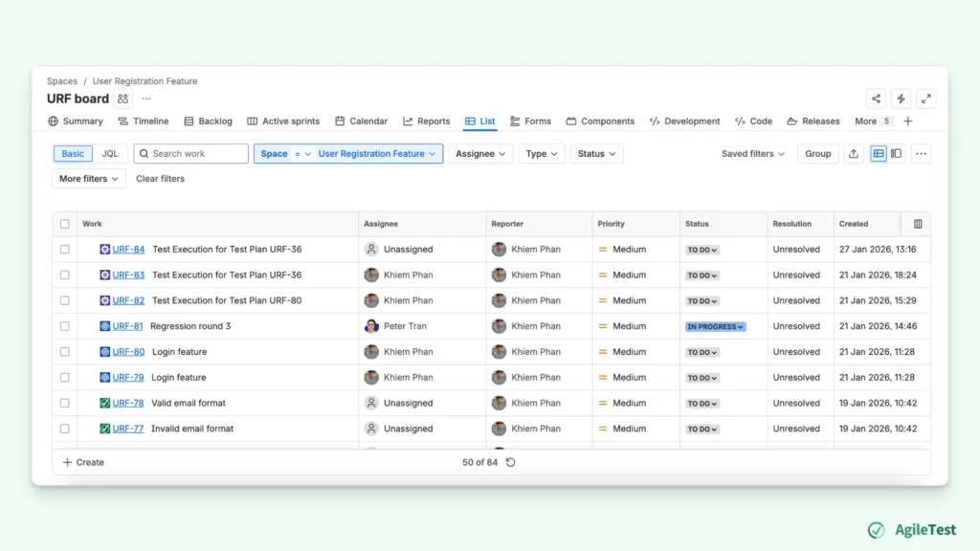980x551 pixels.
Task: Select the checkbox for URF-78 row
Action: [x=64, y=403]
